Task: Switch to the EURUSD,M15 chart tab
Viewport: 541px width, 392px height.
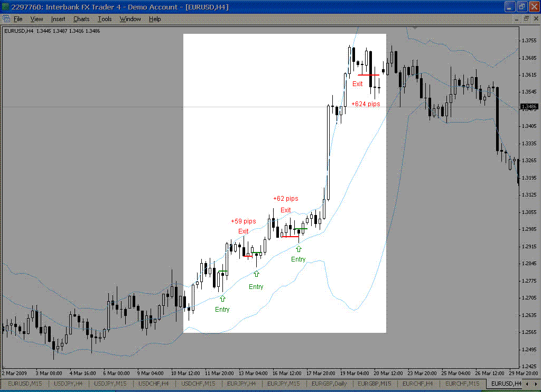Action: coord(25,384)
